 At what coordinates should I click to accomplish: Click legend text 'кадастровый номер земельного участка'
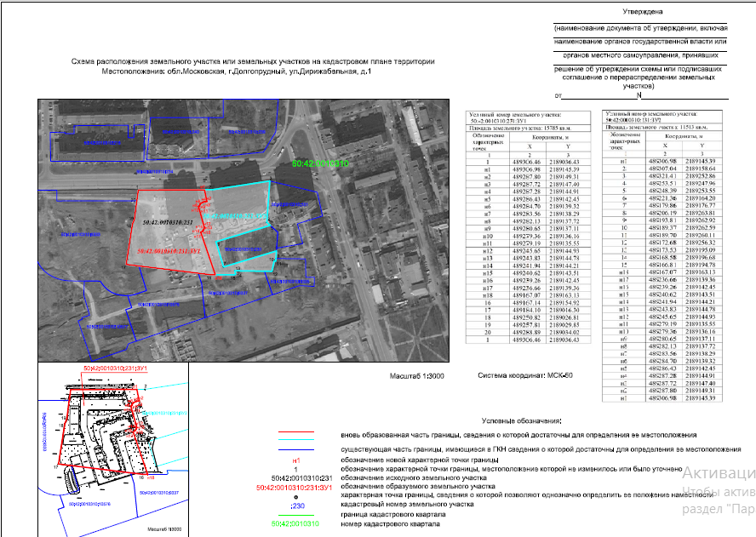(x=407, y=504)
